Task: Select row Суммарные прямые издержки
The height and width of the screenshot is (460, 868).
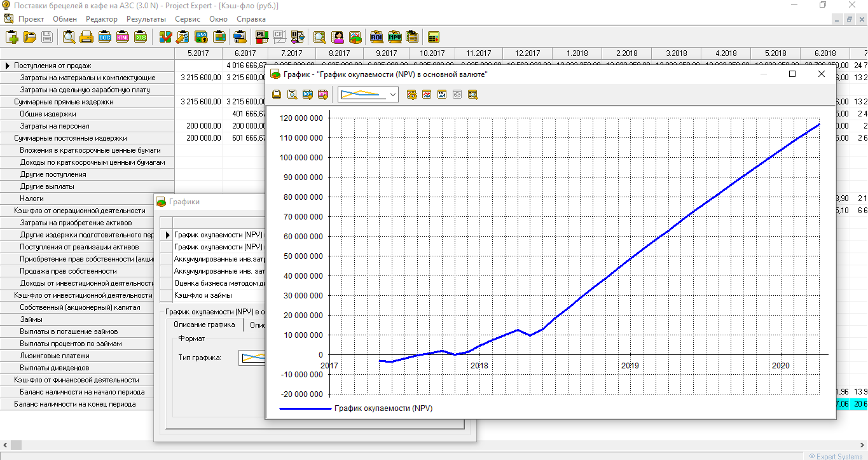Action: click(87, 102)
